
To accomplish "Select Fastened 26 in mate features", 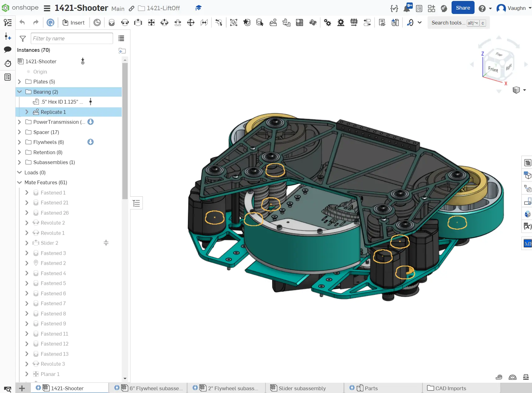I will click(x=55, y=213).
